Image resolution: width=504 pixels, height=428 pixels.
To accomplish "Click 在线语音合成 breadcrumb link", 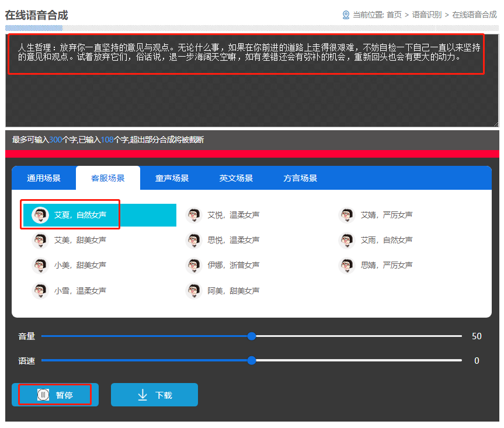I will coord(474,15).
